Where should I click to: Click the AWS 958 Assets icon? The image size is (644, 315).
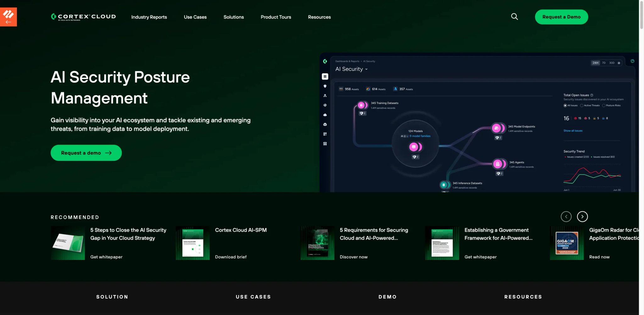coord(341,89)
